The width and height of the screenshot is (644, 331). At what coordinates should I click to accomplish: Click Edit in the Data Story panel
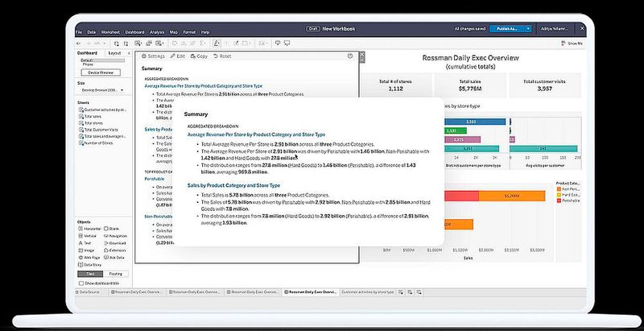(x=178, y=56)
